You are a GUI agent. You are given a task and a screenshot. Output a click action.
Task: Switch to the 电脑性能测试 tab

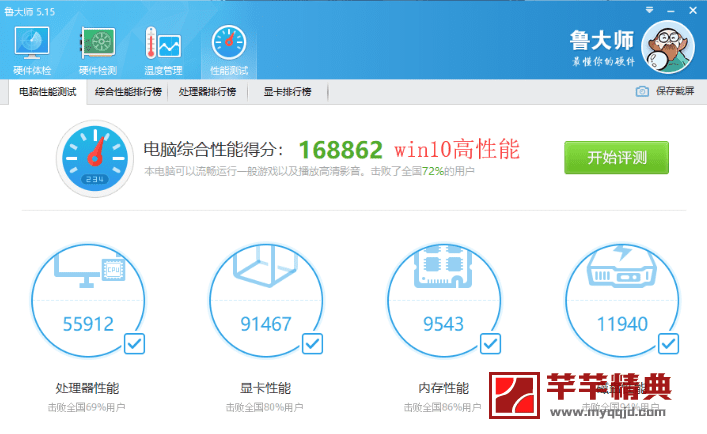click(48, 92)
